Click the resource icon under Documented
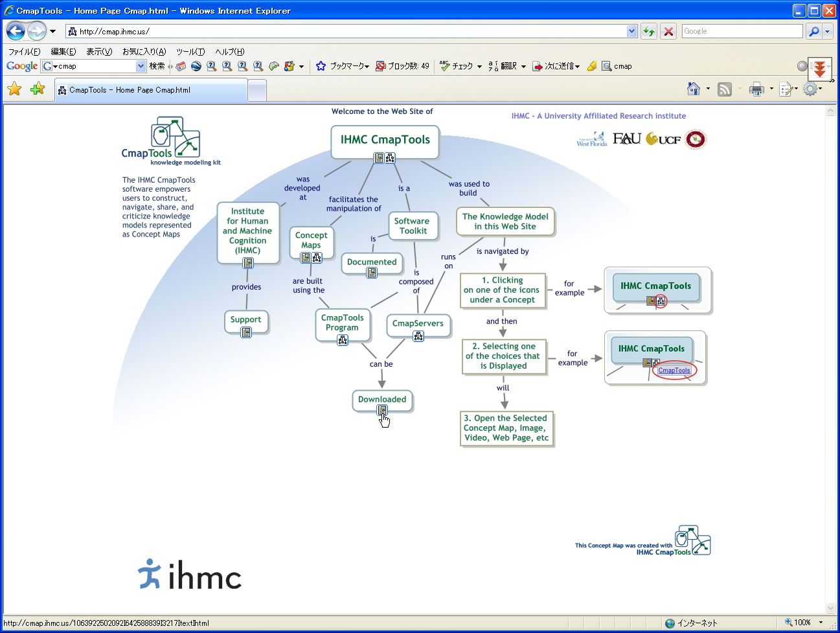The width and height of the screenshot is (840, 633). tap(372, 273)
